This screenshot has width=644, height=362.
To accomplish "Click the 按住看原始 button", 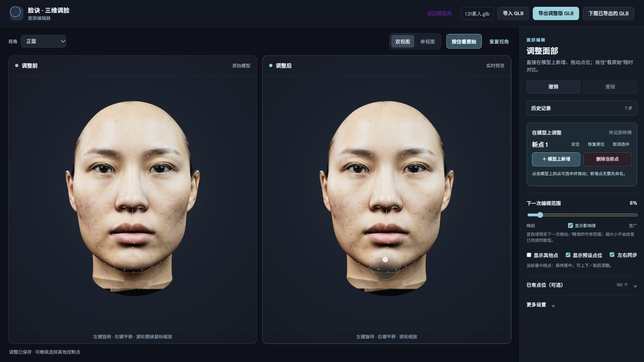I will [464, 41].
